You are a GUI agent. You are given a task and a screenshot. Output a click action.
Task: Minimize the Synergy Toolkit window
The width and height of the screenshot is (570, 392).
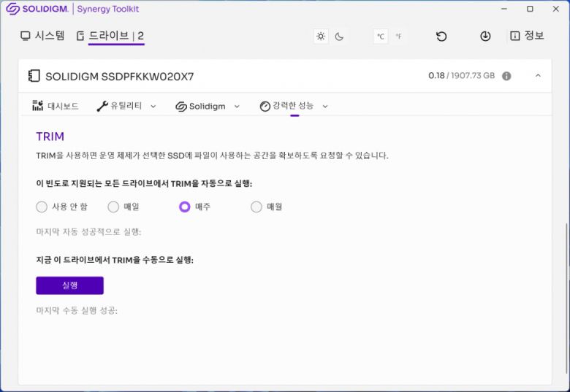coord(504,9)
